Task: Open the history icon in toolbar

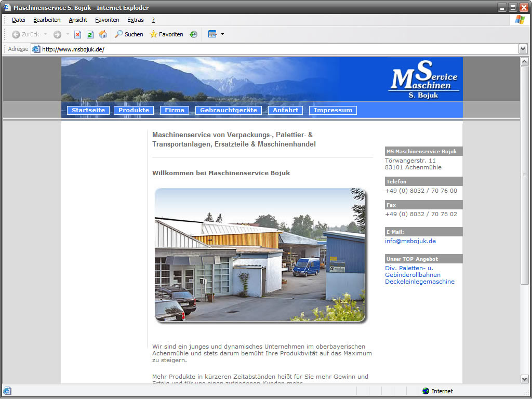Action: click(193, 34)
